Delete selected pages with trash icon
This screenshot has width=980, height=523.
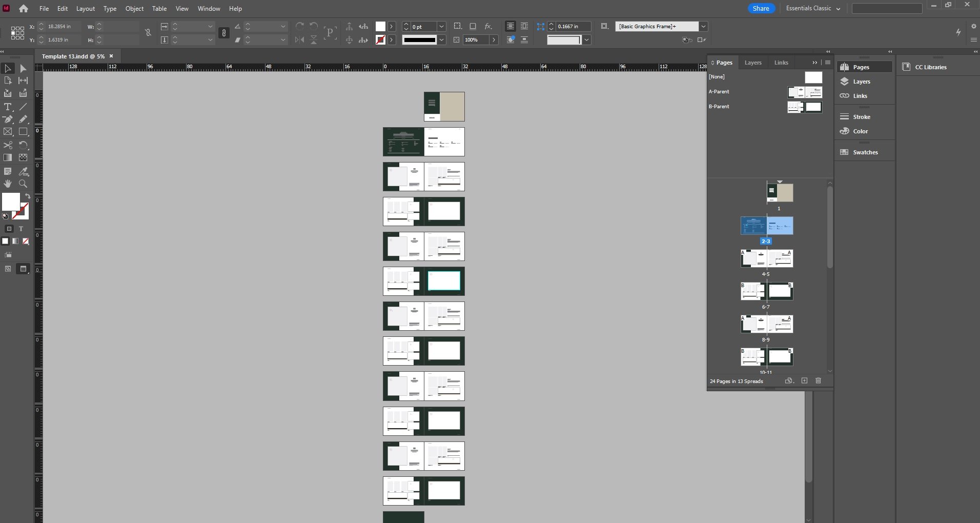coord(818,380)
